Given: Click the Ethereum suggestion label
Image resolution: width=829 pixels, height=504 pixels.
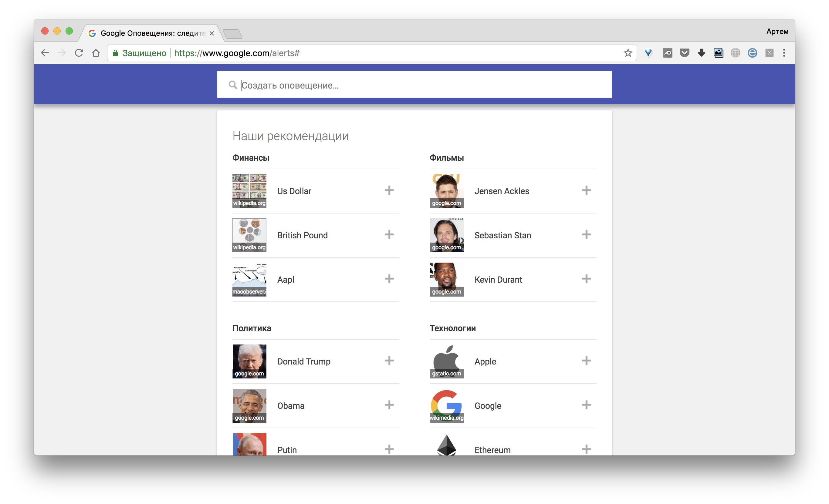Looking at the screenshot, I should point(492,450).
